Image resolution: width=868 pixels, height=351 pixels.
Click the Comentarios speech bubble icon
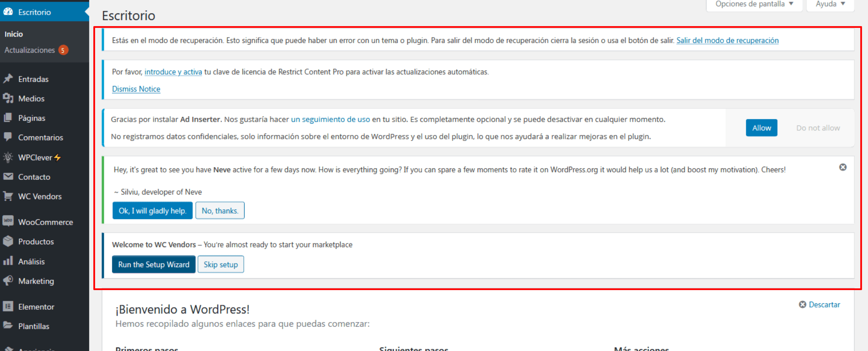pyautogui.click(x=8, y=137)
